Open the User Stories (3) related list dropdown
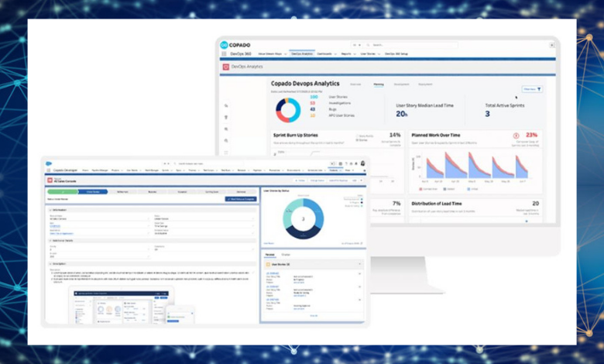Image resolution: width=604 pixels, height=364 pixels. (360, 264)
